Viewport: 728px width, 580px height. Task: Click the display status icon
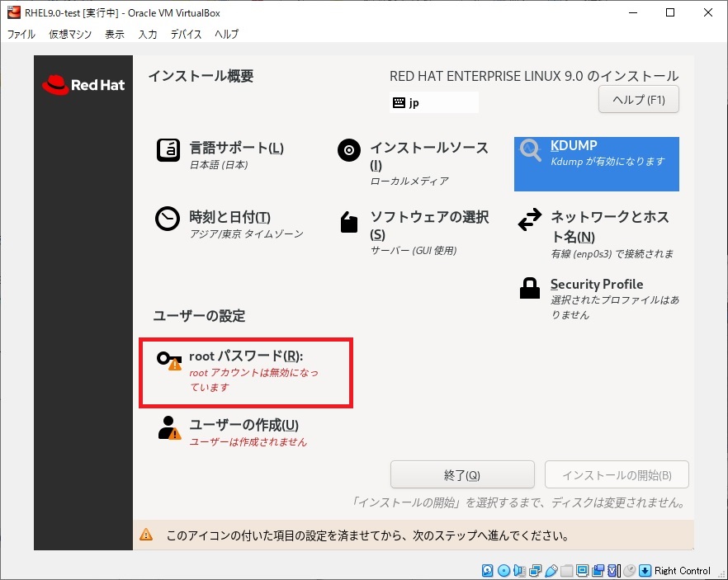pos(582,570)
